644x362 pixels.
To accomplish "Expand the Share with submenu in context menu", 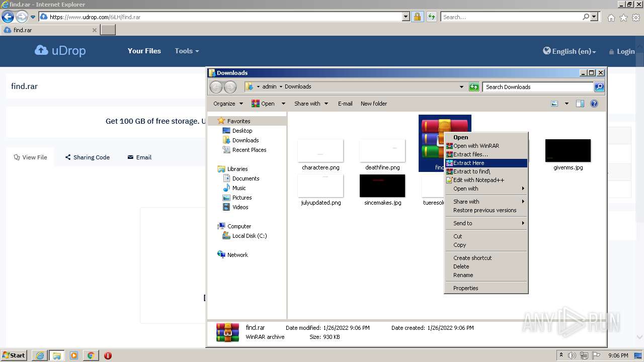I will coord(486,202).
